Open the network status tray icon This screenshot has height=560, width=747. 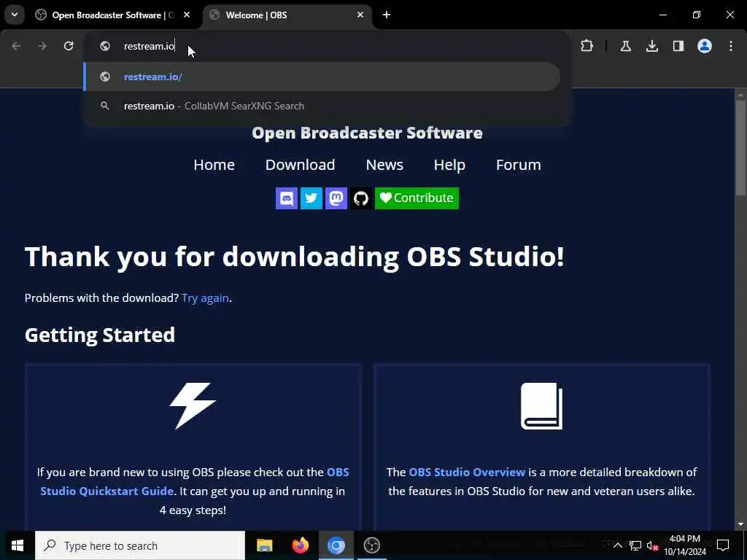click(635, 545)
